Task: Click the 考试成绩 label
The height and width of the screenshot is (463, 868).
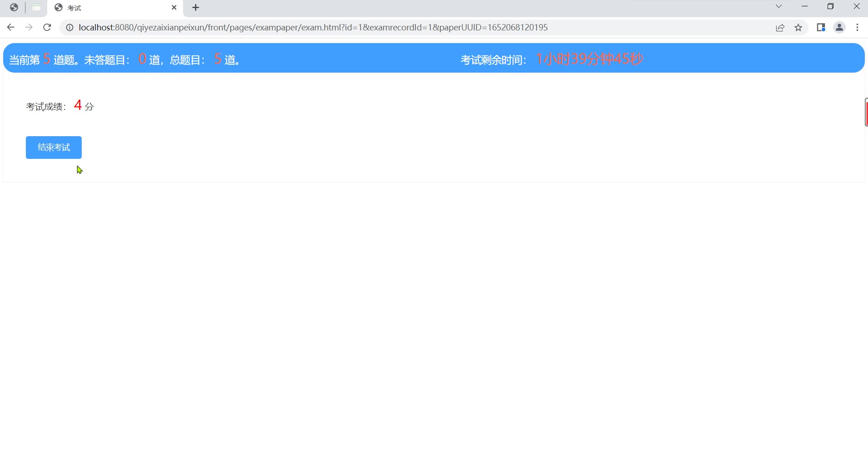Action: 46,107
